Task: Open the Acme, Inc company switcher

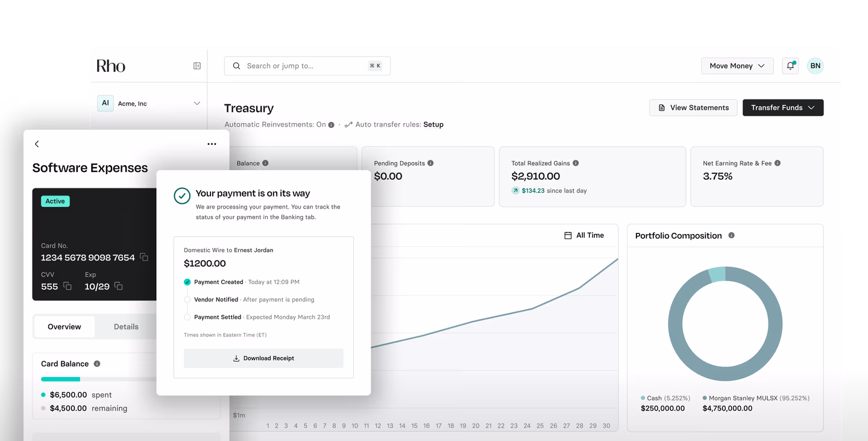Action: point(149,103)
